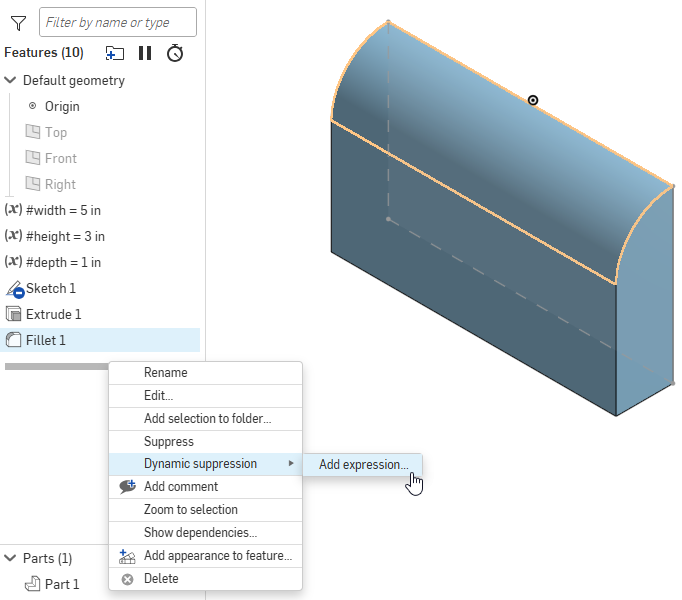The height and width of the screenshot is (600, 682).
Task: Click the Fillet 1 feature icon
Action: pos(14,340)
